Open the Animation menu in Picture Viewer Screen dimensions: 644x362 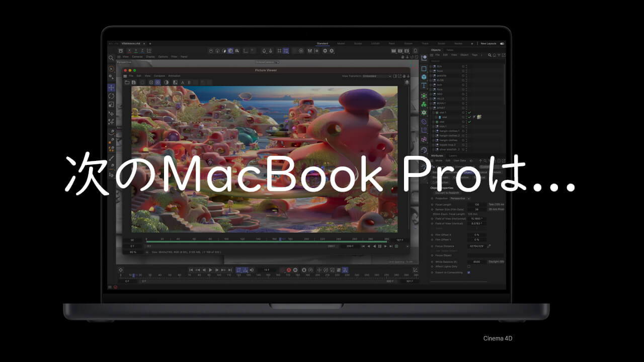[174, 76]
